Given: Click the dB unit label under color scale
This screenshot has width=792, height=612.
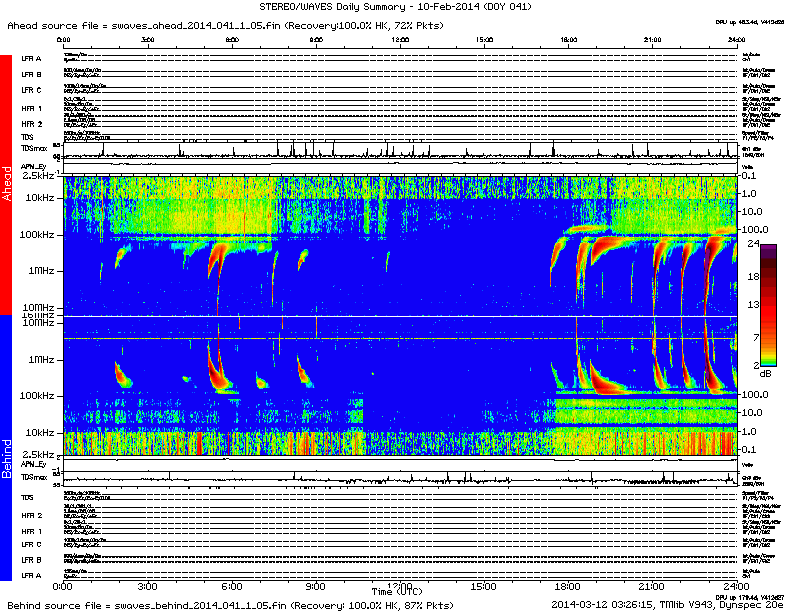Looking at the screenshot, I should (766, 374).
